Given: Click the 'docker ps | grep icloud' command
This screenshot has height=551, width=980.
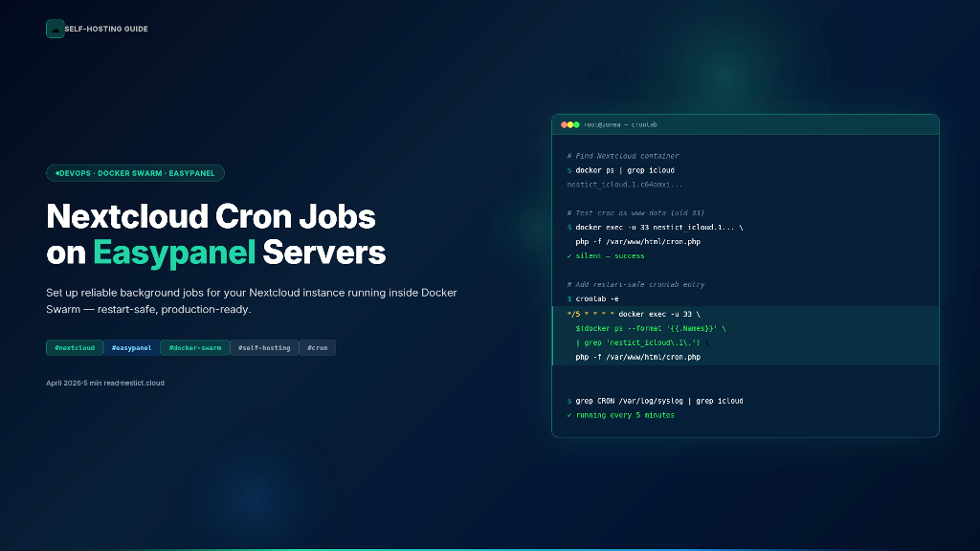Looking at the screenshot, I should 624,170.
